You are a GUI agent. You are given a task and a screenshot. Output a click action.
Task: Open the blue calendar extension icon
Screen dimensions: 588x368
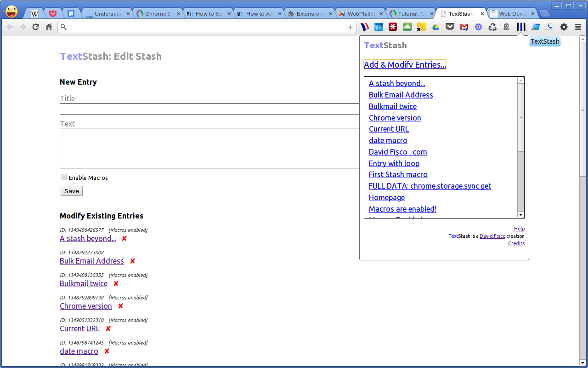click(379, 27)
